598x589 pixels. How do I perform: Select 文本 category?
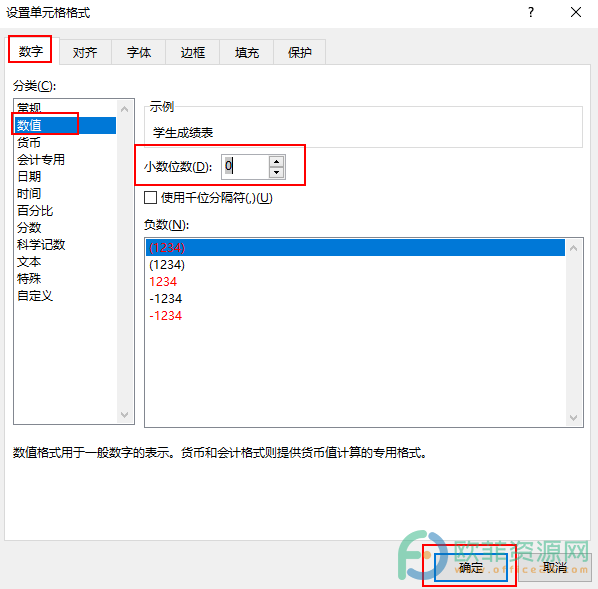pos(65,262)
